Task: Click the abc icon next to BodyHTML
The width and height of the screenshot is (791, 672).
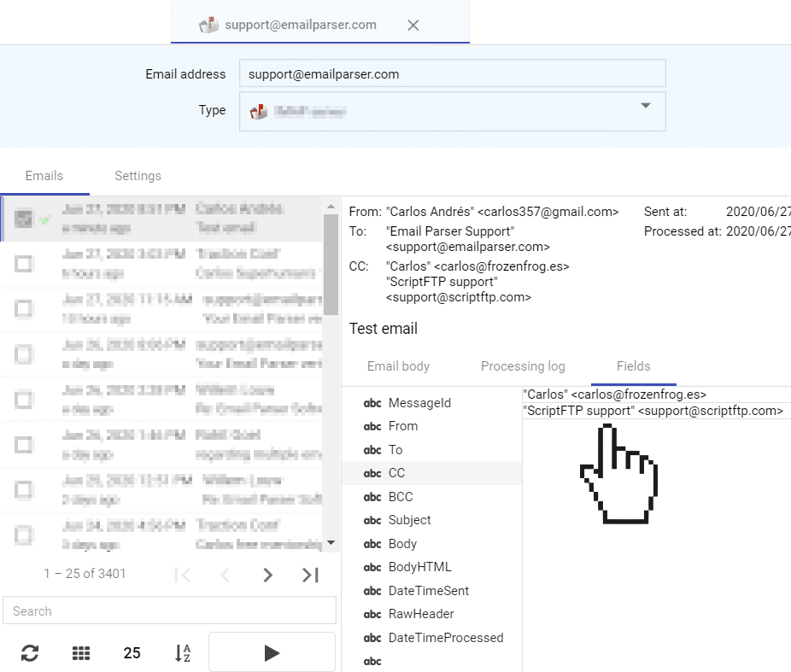Action: pos(372,568)
